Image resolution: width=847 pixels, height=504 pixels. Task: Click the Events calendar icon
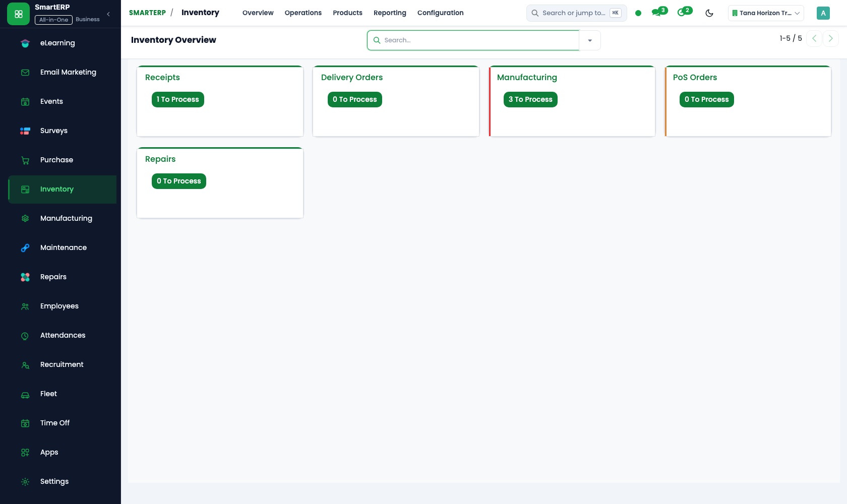pos(25,102)
